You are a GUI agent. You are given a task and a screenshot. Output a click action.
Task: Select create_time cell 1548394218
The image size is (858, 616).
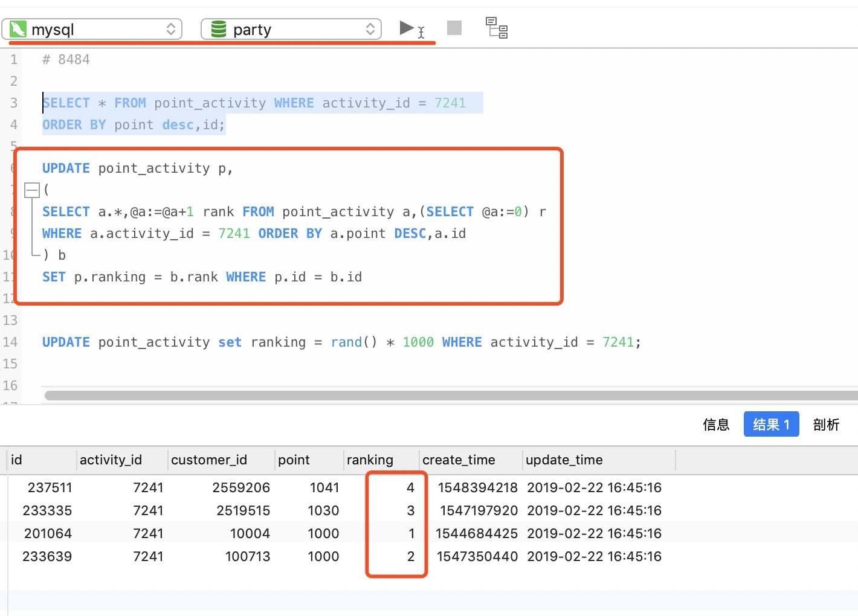[x=478, y=487]
